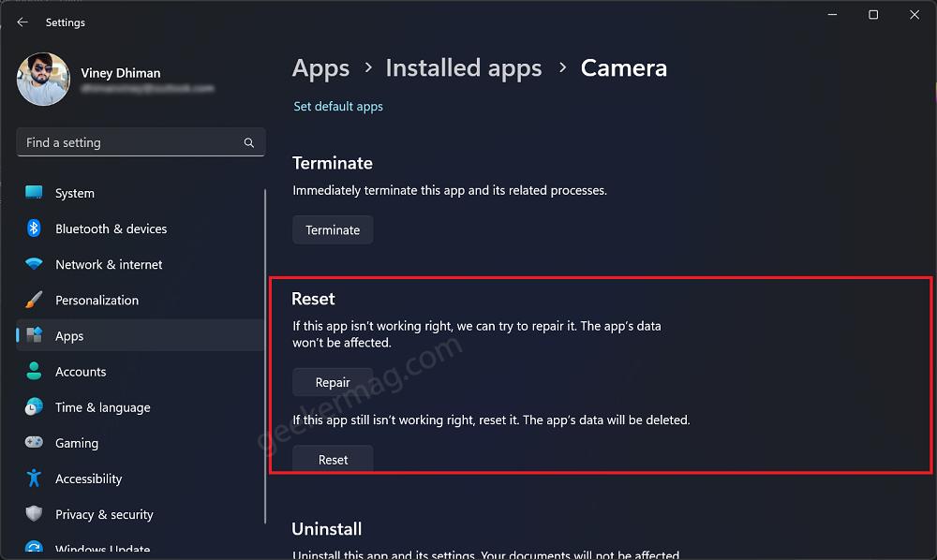
Task: Click the Reset button
Action: pyautogui.click(x=333, y=459)
